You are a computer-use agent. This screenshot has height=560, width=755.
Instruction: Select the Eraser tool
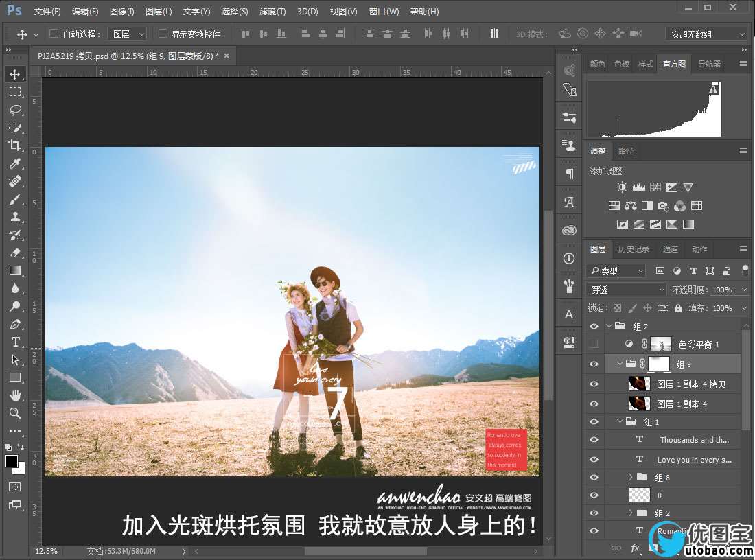click(x=15, y=253)
